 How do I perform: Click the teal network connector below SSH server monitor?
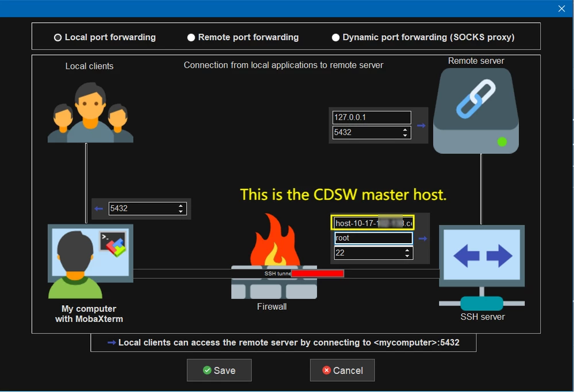point(481,303)
